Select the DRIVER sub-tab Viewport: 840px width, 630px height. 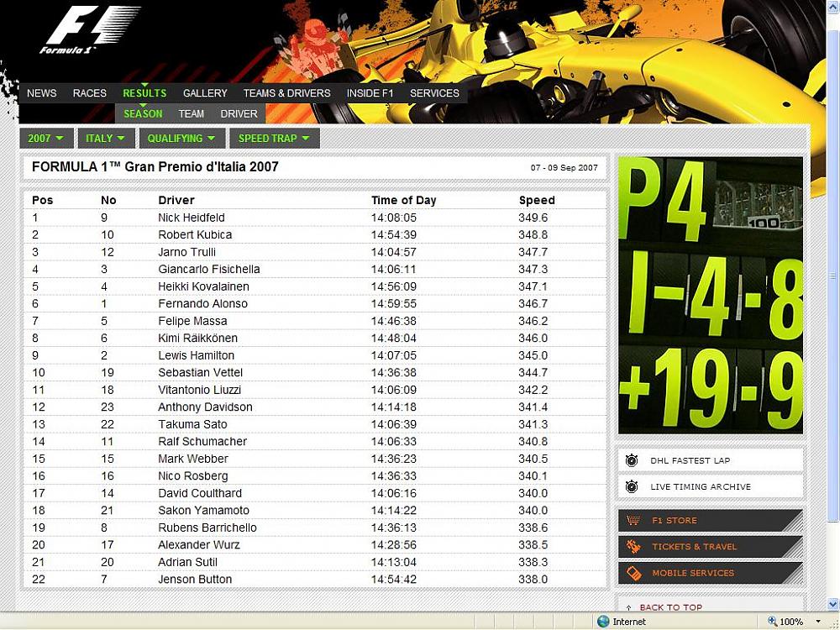(x=239, y=113)
